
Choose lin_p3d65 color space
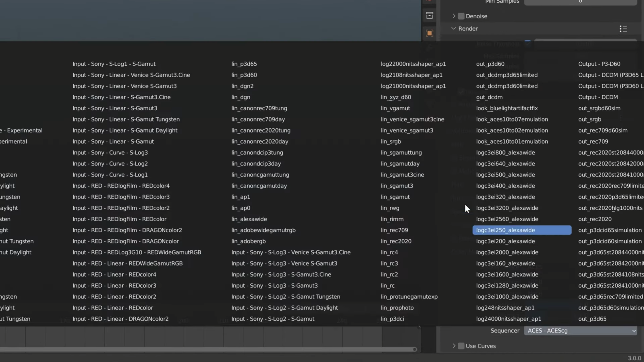(x=244, y=64)
